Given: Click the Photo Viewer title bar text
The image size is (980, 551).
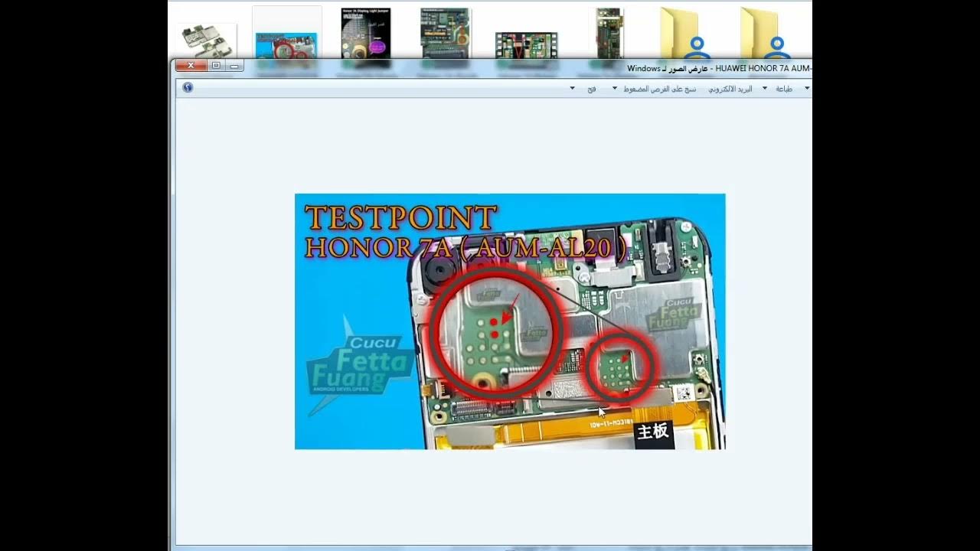Looking at the screenshot, I should 719,68.
